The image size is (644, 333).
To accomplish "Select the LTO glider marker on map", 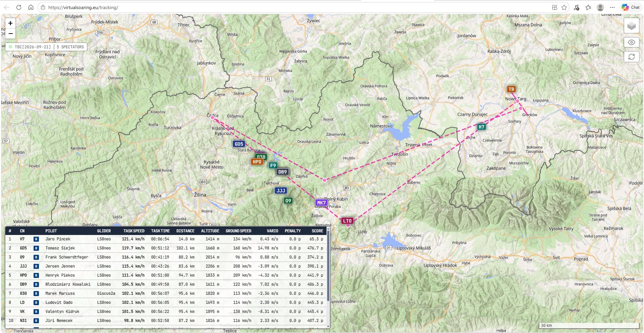I will (x=347, y=221).
